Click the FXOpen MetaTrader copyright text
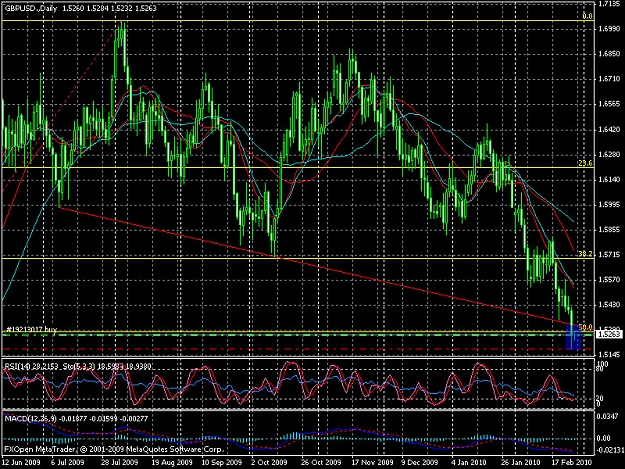Viewport: 625px width, 469px height. pos(114,449)
